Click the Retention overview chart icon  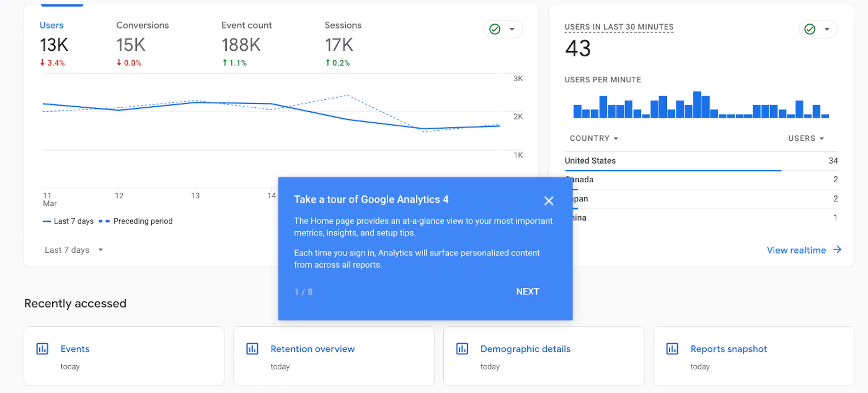coord(252,348)
